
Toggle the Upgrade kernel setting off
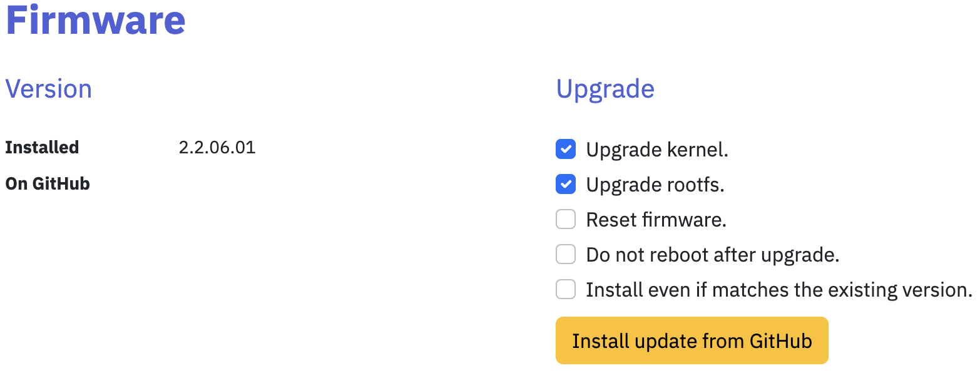pos(565,149)
